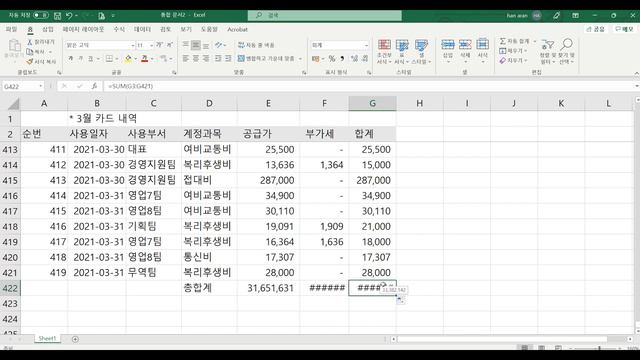Click Wrap Text (자동 줄 바꿈)
Viewport: 640px width, 360px height.
[256, 45]
